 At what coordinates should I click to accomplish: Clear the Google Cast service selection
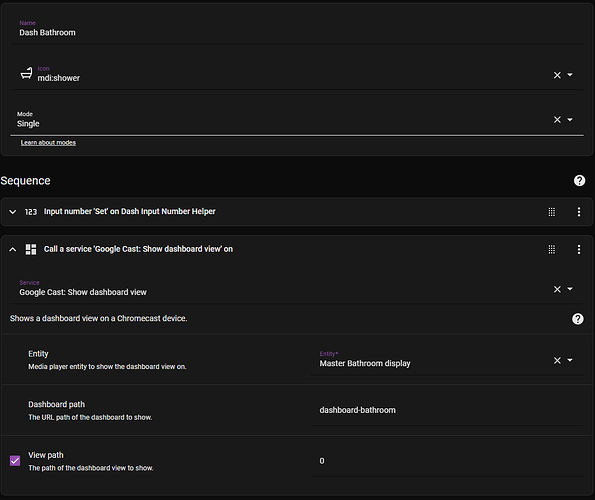click(557, 289)
